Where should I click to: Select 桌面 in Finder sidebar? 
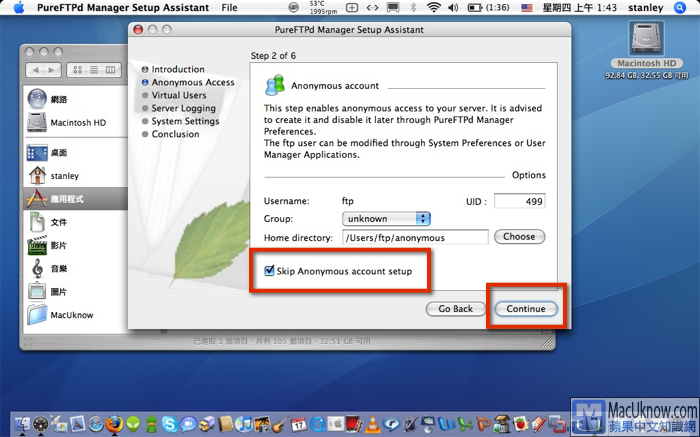click(x=76, y=153)
